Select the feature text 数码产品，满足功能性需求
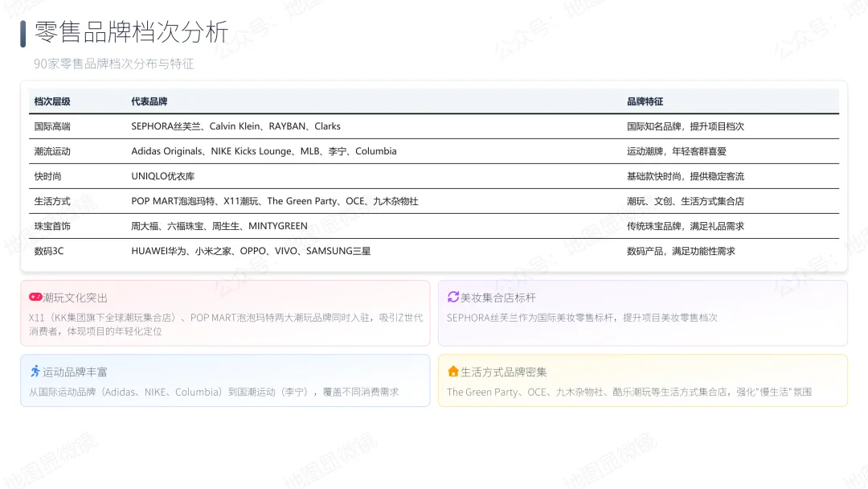Image resolution: width=868 pixels, height=489 pixels. (x=681, y=251)
